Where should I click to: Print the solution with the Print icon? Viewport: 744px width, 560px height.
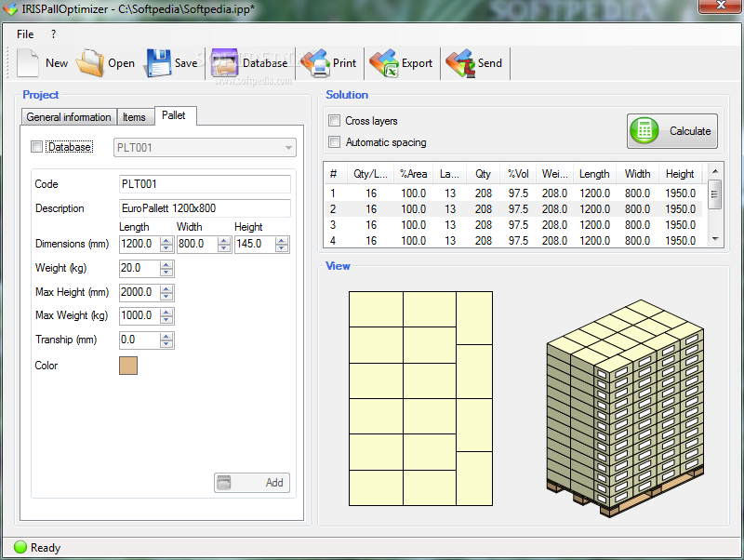coord(315,62)
